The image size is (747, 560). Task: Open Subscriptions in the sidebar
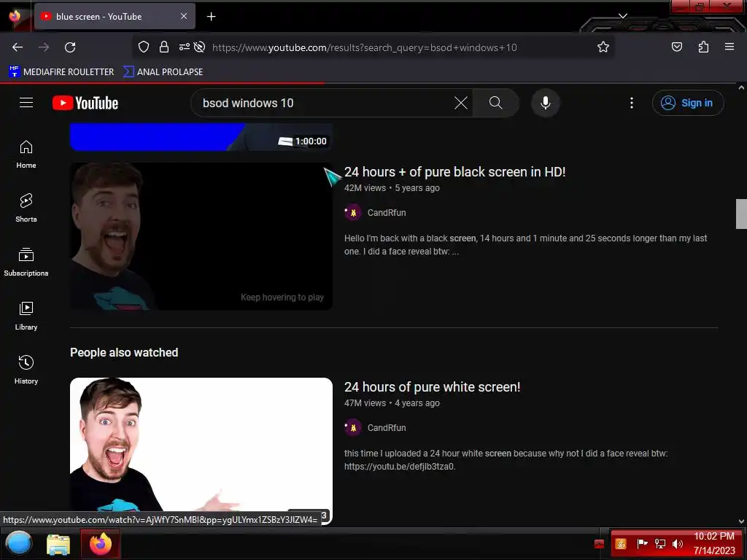(x=26, y=262)
